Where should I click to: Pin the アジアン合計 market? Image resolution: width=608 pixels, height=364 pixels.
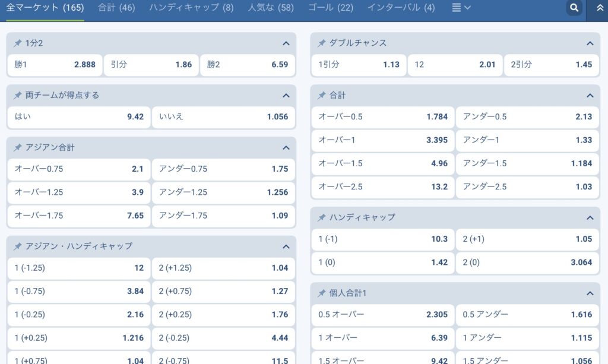(18, 147)
